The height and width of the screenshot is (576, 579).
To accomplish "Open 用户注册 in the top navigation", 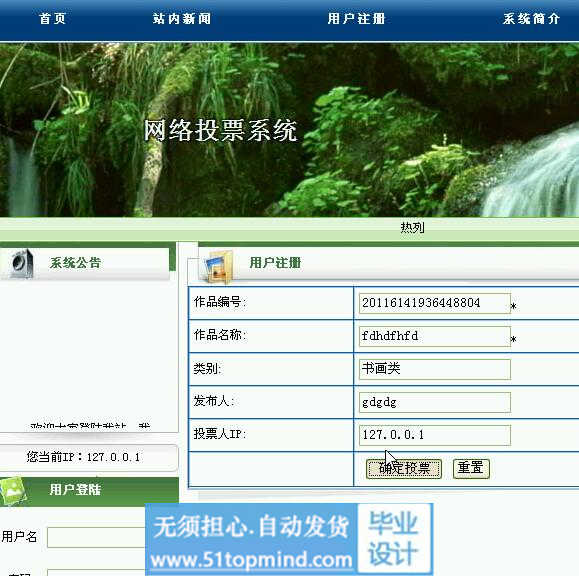I will tap(356, 18).
